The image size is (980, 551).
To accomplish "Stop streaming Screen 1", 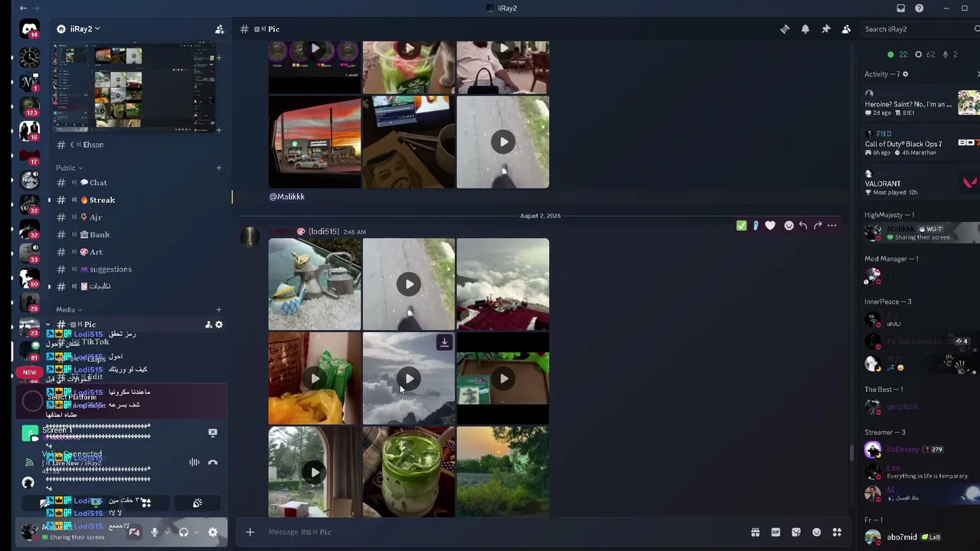I will (x=213, y=432).
